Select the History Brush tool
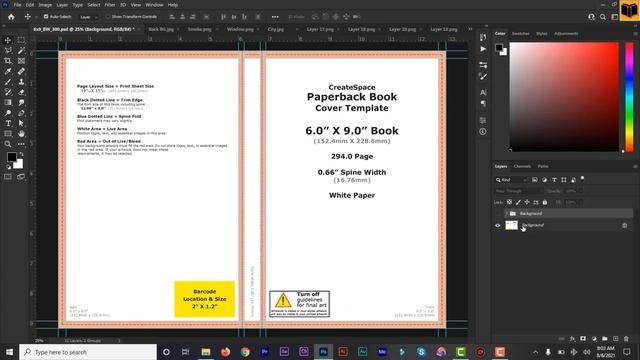This screenshot has width=640, height=360. pos(8,92)
